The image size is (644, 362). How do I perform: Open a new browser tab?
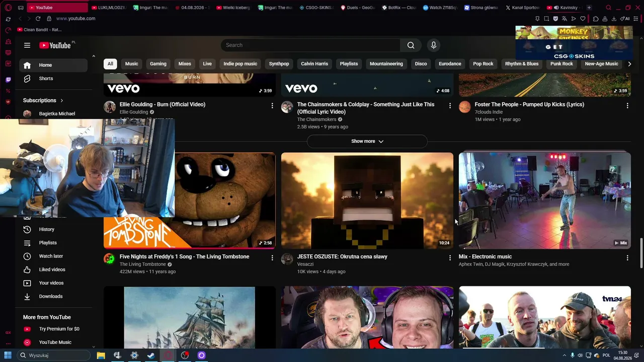coord(589,8)
